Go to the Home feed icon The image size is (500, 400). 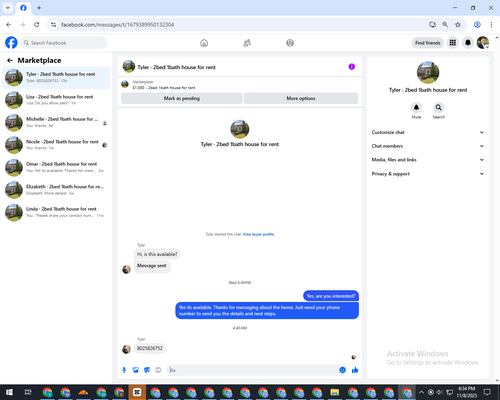pyautogui.click(x=204, y=43)
